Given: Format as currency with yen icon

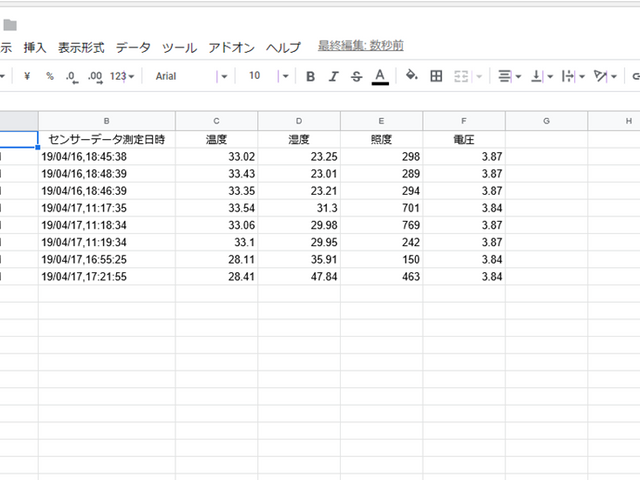Looking at the screenshot, I should pyautogui.click(x=27, y=76).
